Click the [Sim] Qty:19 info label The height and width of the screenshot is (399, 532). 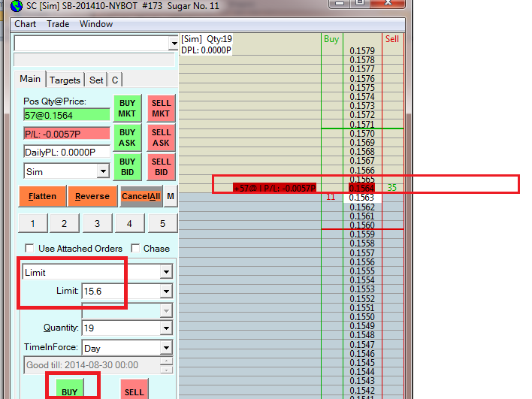(207, 39)
